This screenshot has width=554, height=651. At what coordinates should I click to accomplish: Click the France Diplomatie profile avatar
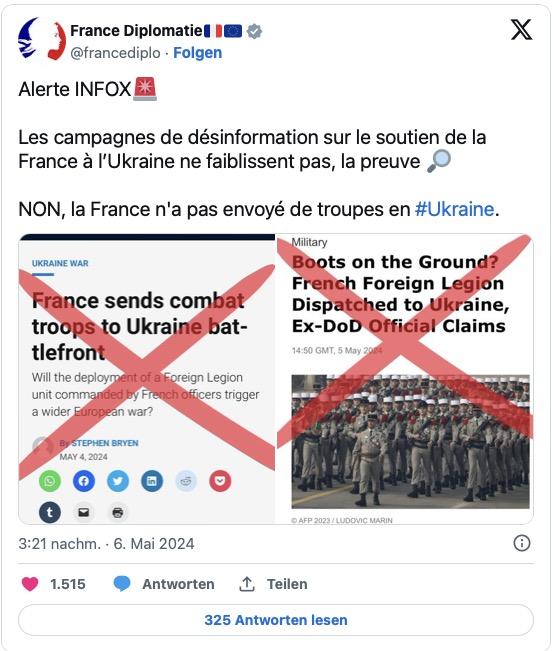click(42, 40)
